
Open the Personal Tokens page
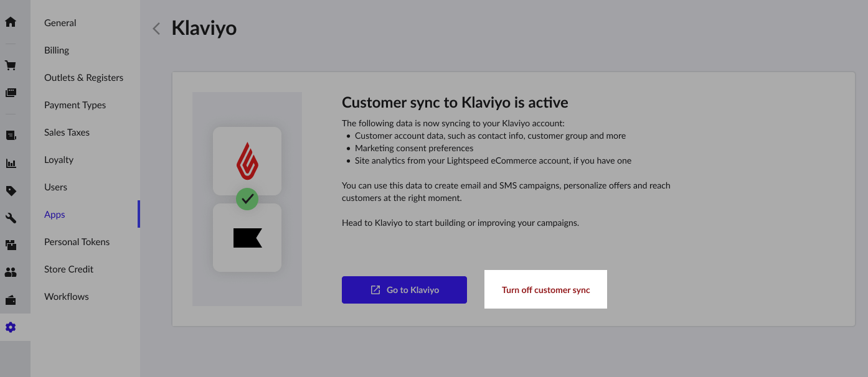77,241
